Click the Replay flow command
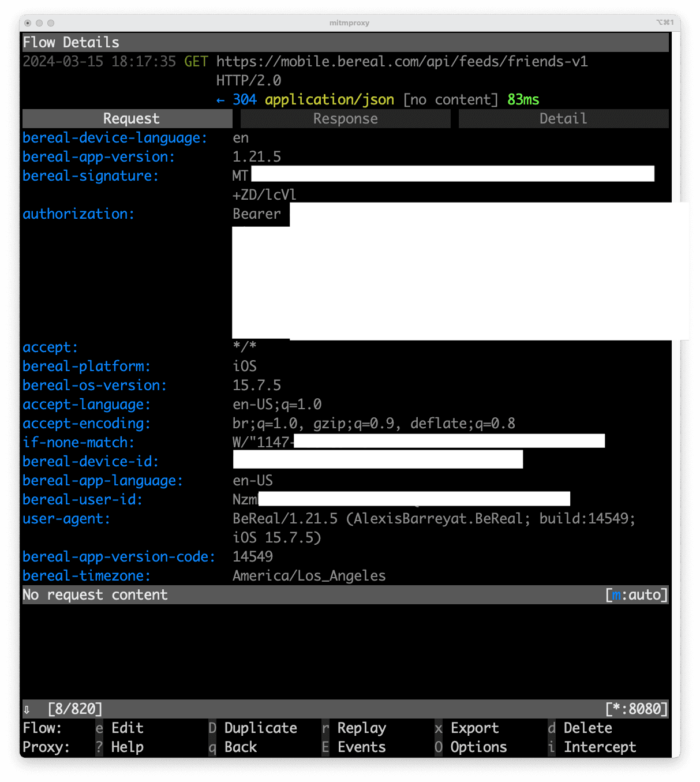This screenshot has width=700, height=782. [x=354, y=728]
